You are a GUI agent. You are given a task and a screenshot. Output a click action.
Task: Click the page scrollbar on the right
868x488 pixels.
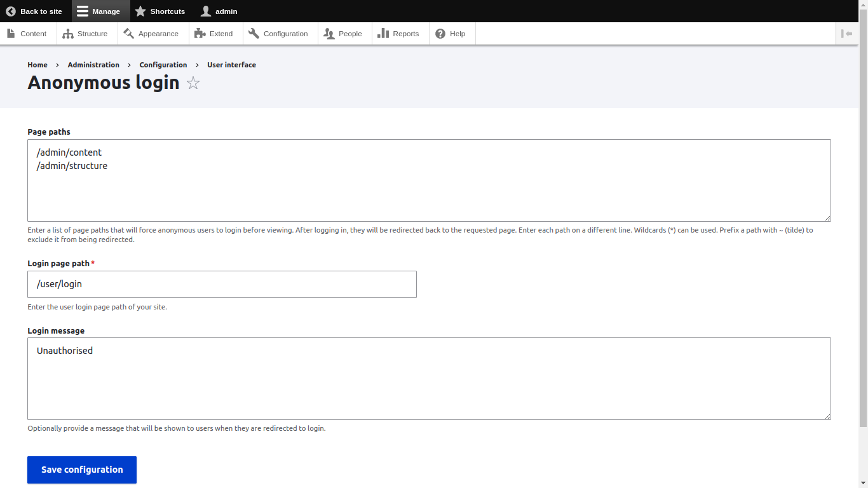[864, 191]
